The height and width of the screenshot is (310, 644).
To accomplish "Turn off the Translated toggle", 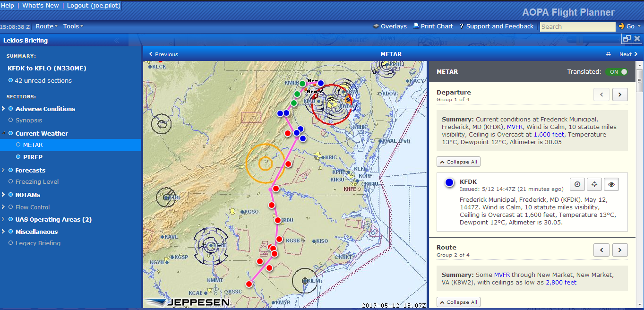I will click(617, 72).
